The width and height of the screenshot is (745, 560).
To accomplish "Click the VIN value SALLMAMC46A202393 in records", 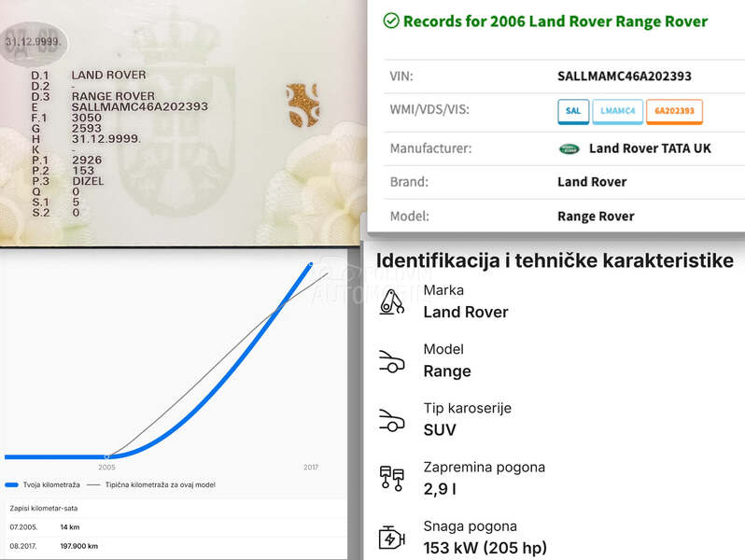I will (624, 77).
